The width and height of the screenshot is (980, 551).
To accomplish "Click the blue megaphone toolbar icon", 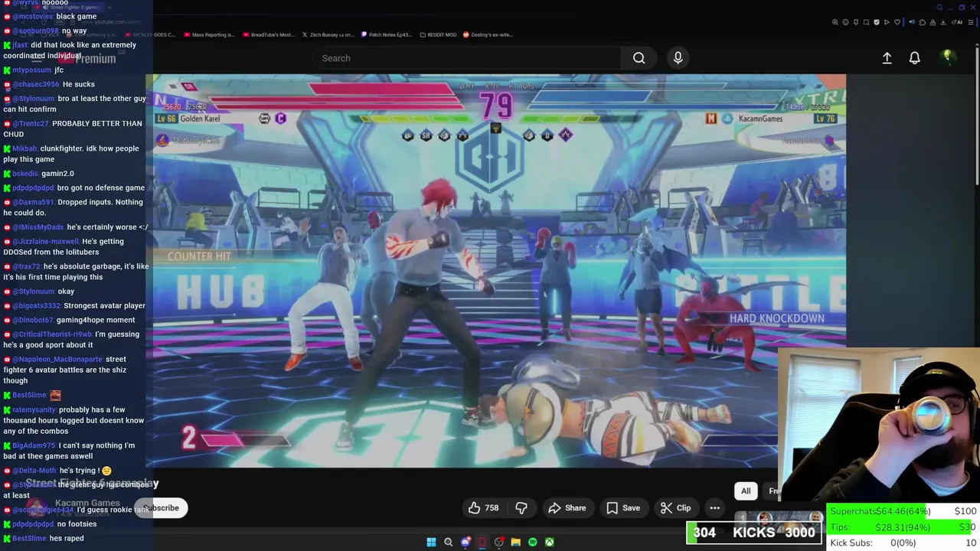I will click(912, 22).
